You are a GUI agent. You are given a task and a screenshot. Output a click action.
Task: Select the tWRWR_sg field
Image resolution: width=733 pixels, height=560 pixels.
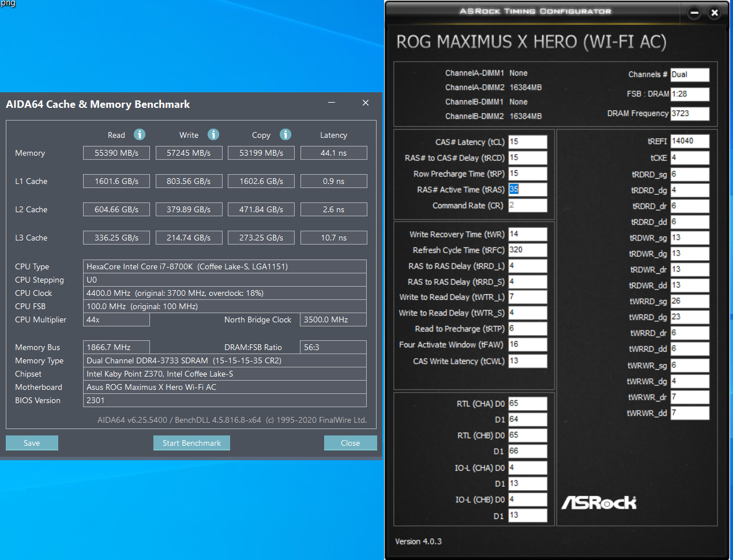click(x=690, y=365)
